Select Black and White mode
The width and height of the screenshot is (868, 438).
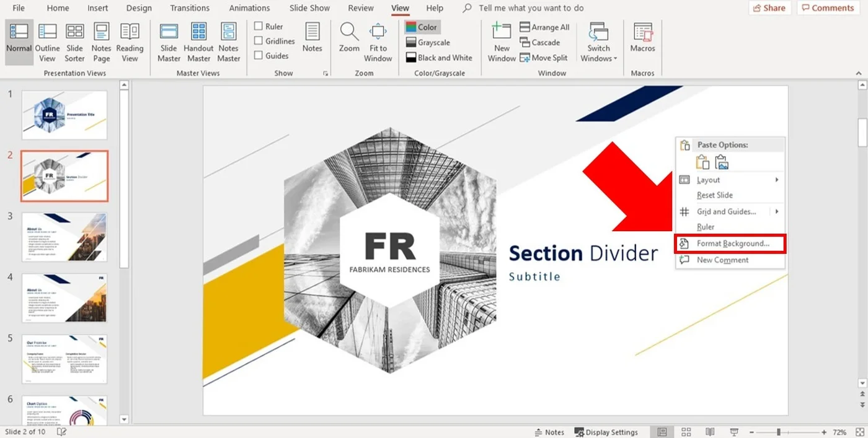(439, 58)
